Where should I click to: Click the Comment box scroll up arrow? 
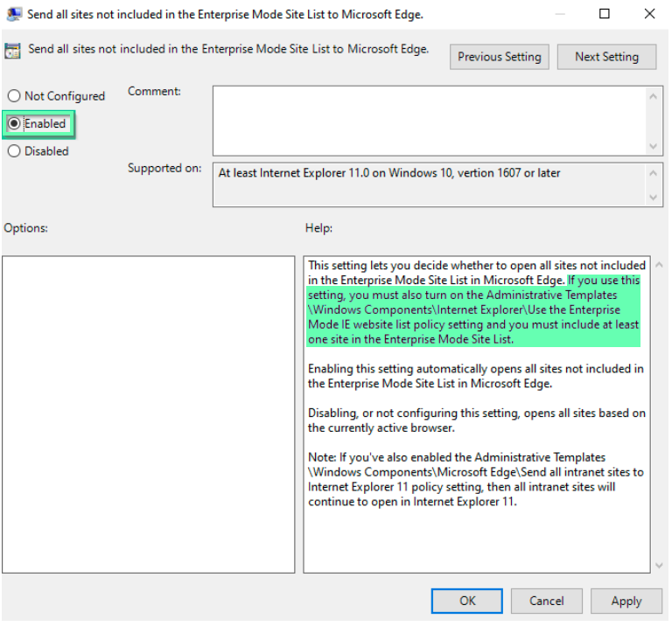pos(654,94)
